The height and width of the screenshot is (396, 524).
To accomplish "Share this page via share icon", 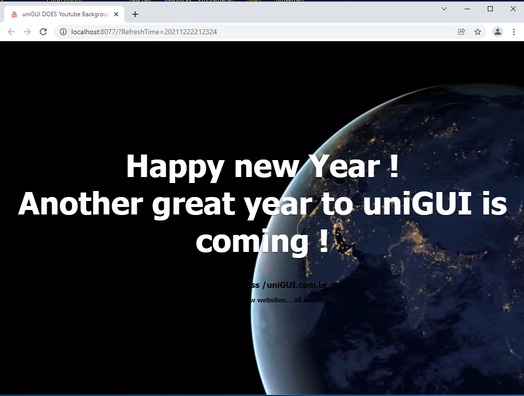I will [462, 32].
